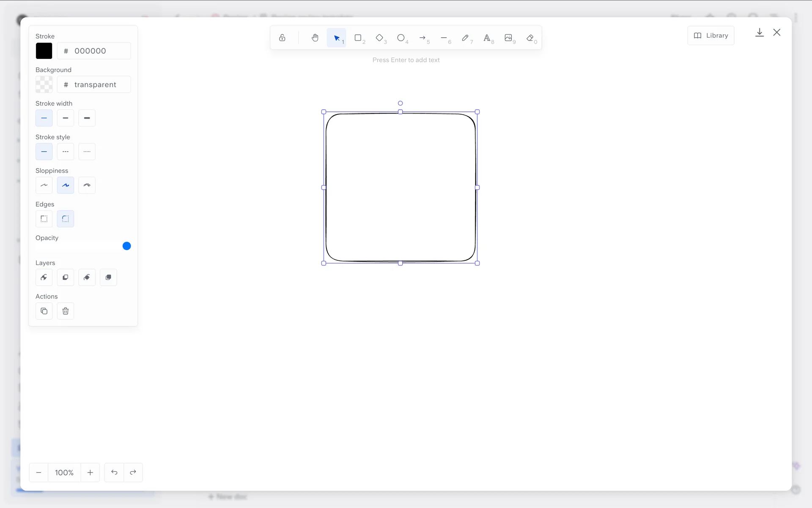Viewport: 812px width, 508px height.
Task: Set edges to sharp corners
Action: 44,219
